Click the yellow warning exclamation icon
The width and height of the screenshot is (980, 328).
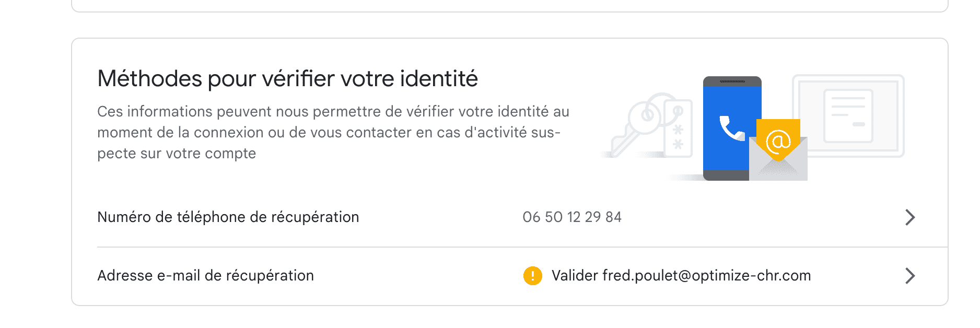coord(532,276)
